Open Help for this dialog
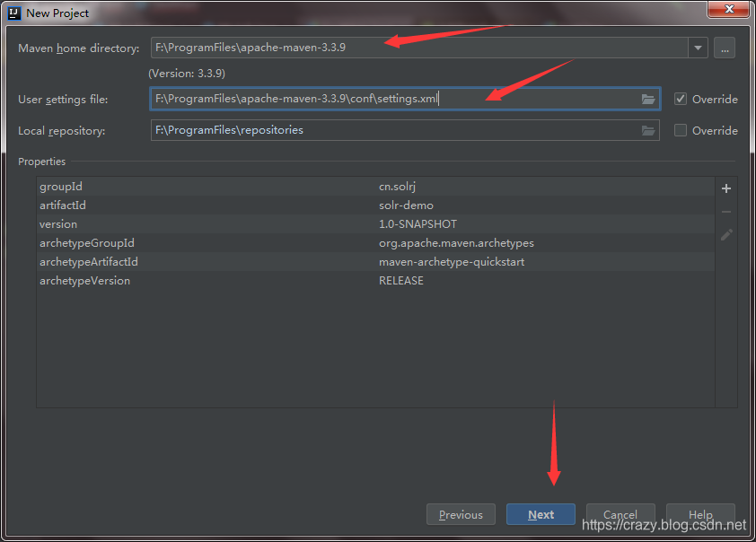 [700, 514]
